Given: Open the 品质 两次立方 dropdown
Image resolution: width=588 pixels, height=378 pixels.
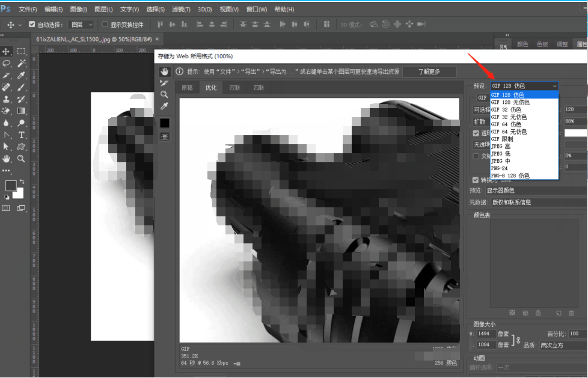Looking at the screenshot, I should [562, 346].
